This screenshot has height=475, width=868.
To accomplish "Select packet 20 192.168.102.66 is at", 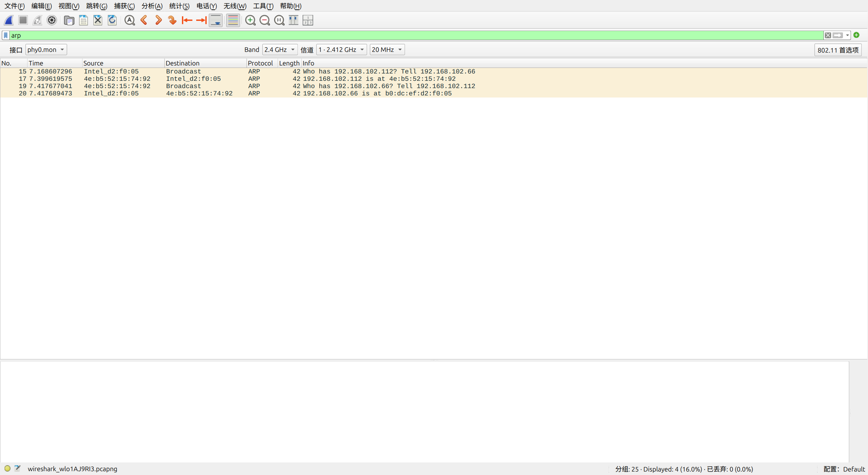I will pos(433,93).
